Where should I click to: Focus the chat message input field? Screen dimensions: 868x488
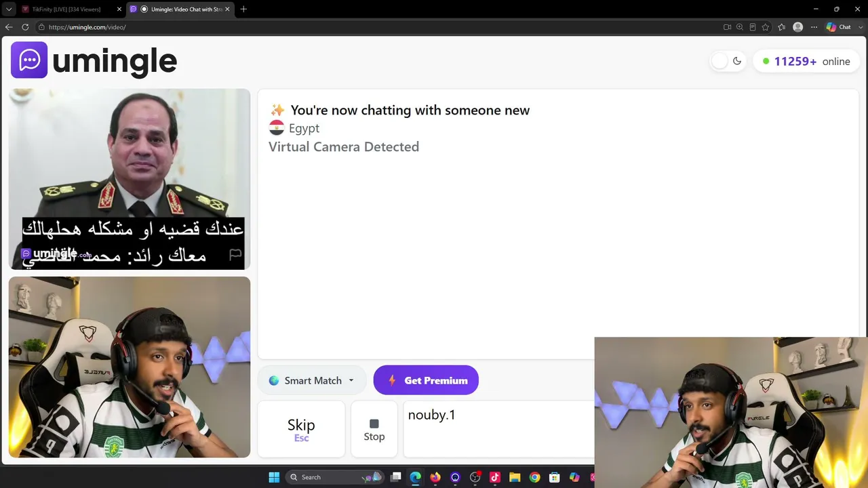click(499, 428)
